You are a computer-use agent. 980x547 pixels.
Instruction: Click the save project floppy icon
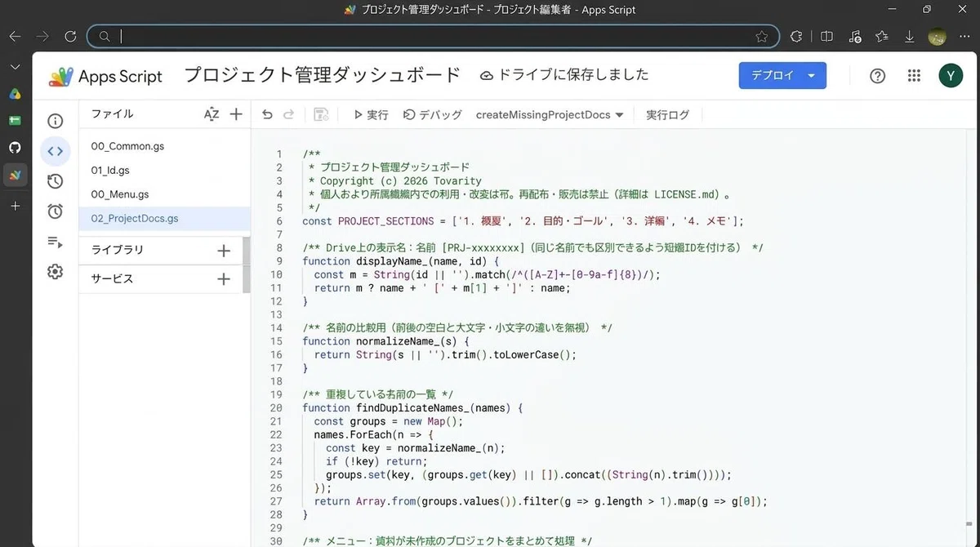[x=321, y=115]
